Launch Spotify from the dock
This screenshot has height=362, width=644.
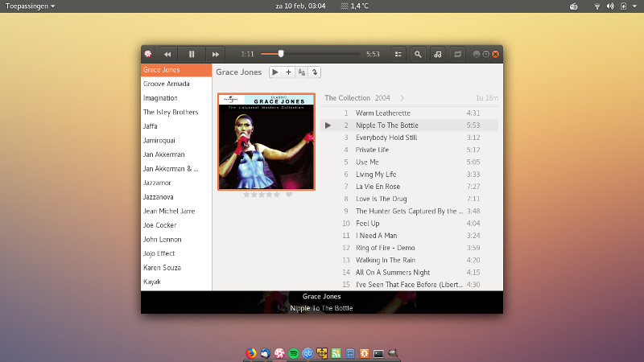coord(294,353)
